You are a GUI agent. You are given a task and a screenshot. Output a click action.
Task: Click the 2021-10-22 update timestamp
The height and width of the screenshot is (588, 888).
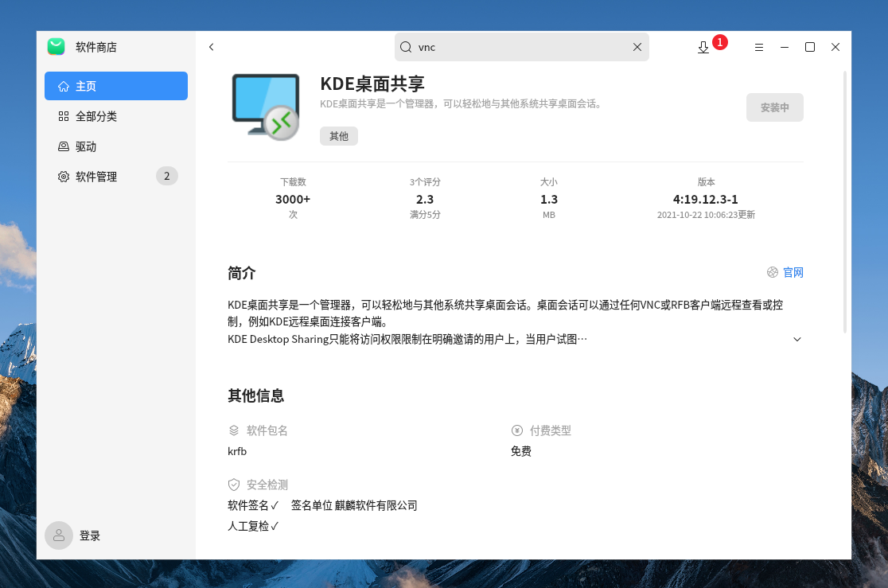point(706,215)
